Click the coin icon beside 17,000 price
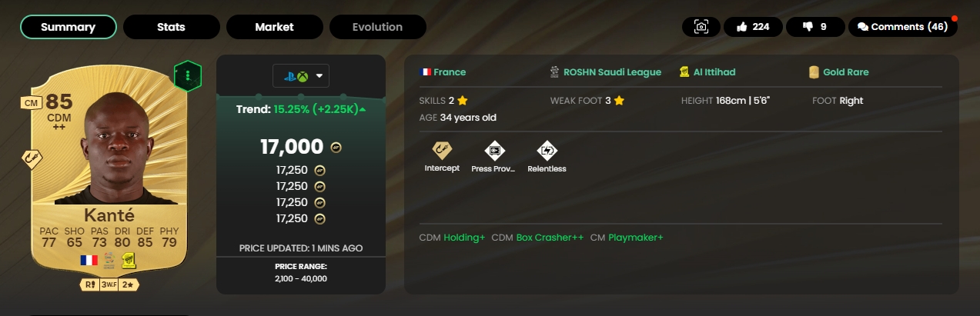 (336, 148)
